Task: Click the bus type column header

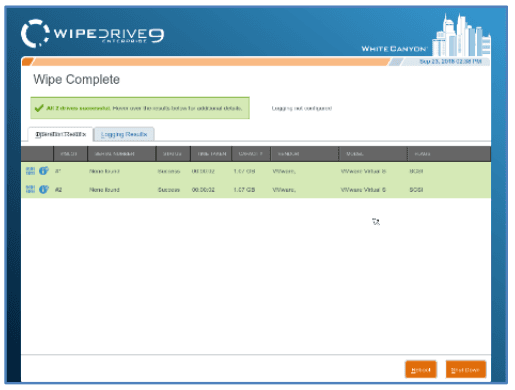Action: 449,154
